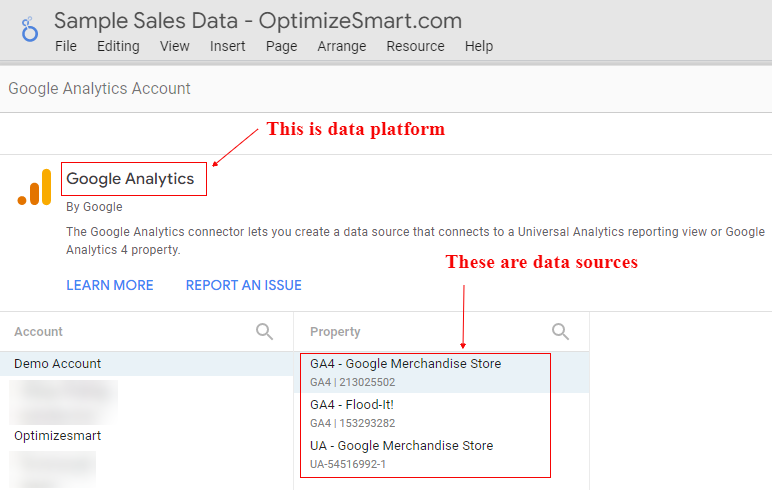Viewport: 772px width, 490px height.
Task: Follow the LEARN MORE link
Action: (x=110, y=285)
